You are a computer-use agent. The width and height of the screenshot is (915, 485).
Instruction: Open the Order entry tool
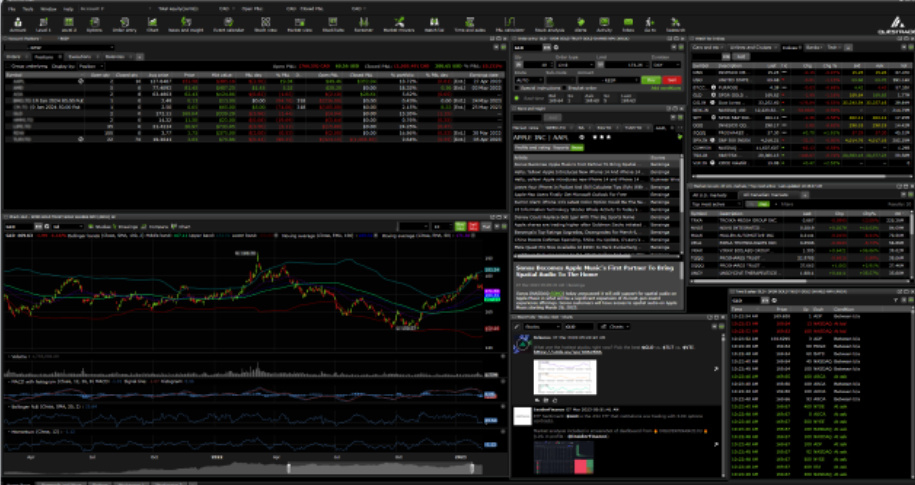(124, 25)
